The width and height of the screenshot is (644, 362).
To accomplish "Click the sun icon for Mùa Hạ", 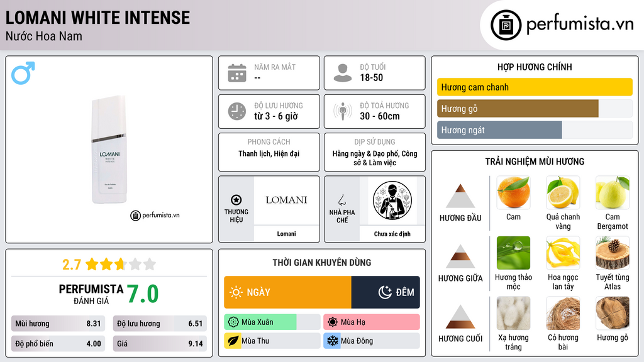I will point(333,322).
